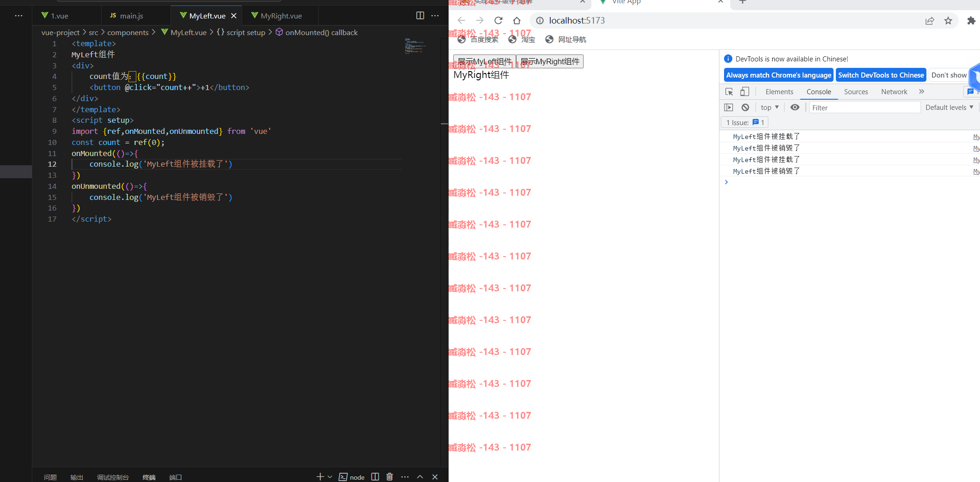Click onMounted() callback breadcrumb
The height and width of the screenshot is (482, 980).
[x=317, y=32]
